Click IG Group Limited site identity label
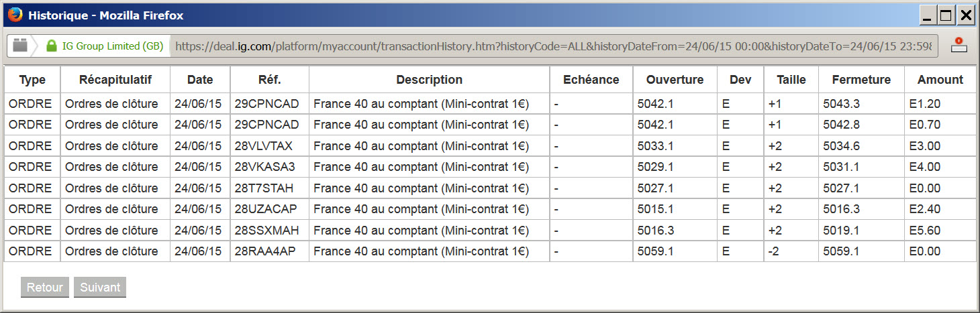Viewport: 980px width, 313px height. pyautogui.click(x=112, y=46)
